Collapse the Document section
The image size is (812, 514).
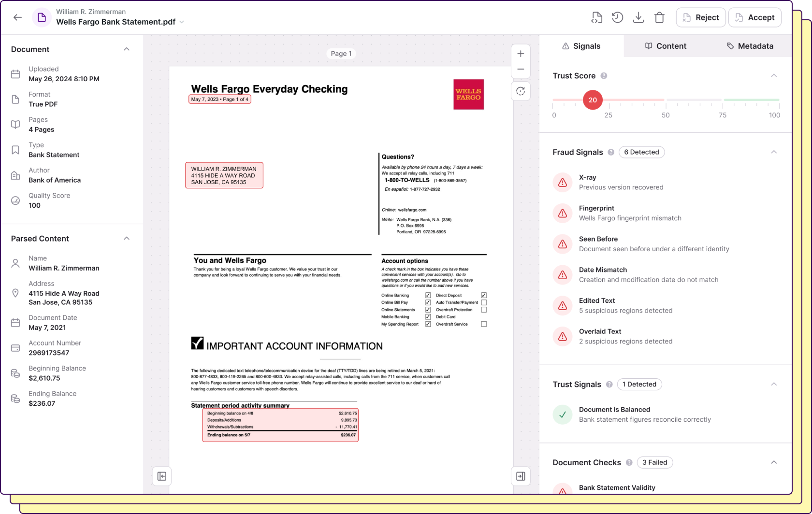(x=127, y=49)
